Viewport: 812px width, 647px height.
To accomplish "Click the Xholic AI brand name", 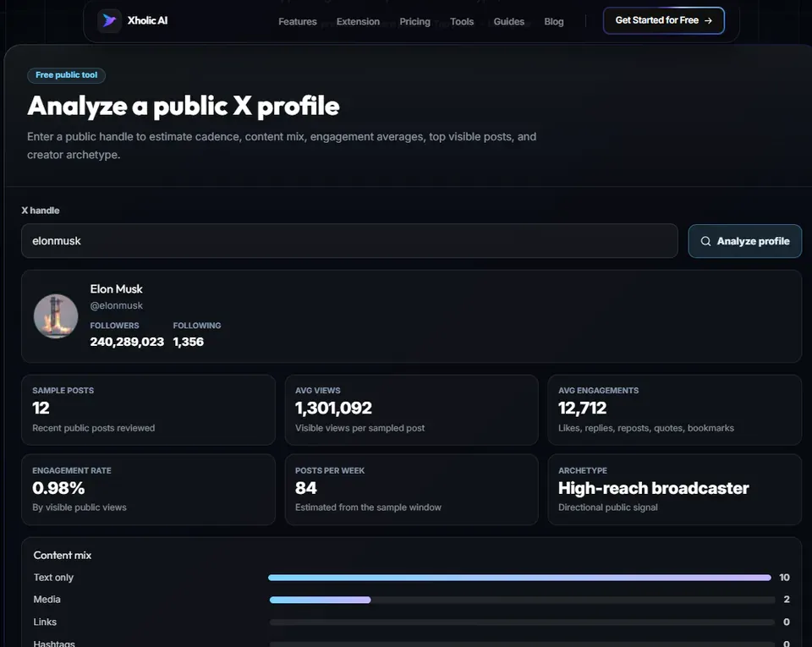I will pos(147,20).
